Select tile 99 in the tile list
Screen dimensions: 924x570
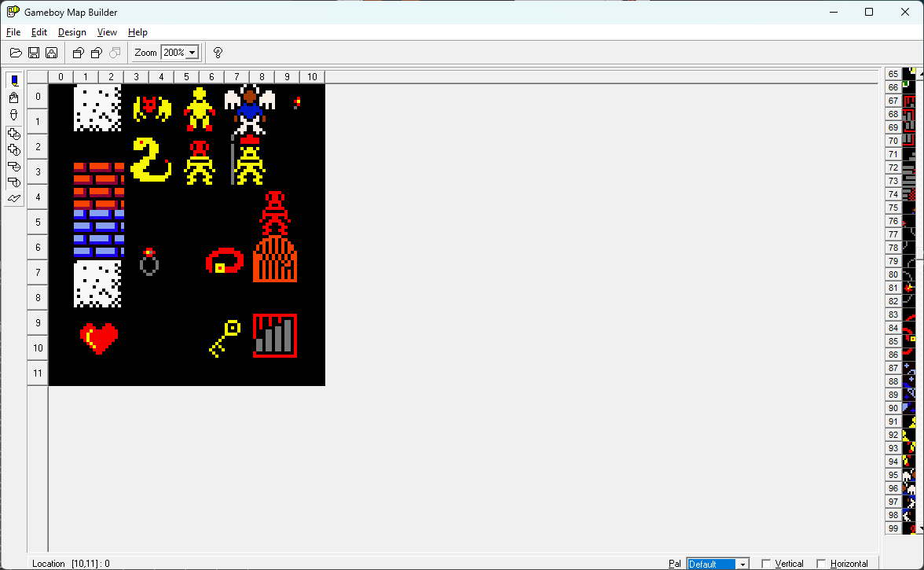coord(900,528)
